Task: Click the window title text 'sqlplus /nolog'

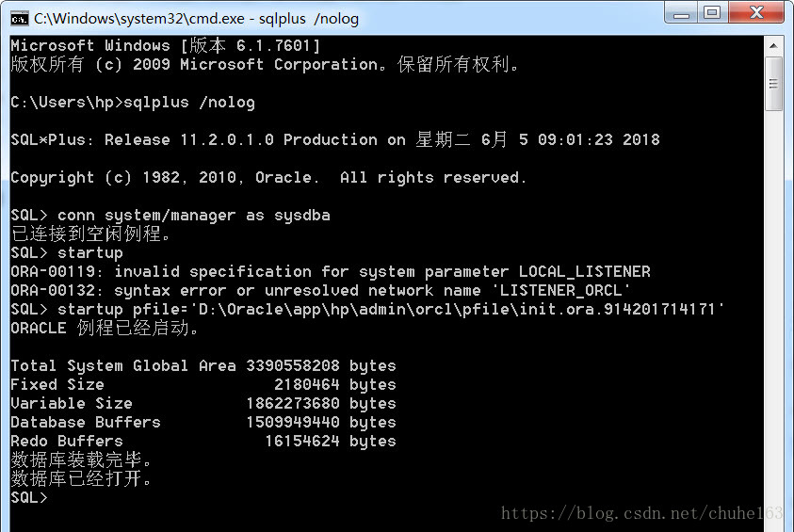Action: pyautogui.click(x=309, y=19)
